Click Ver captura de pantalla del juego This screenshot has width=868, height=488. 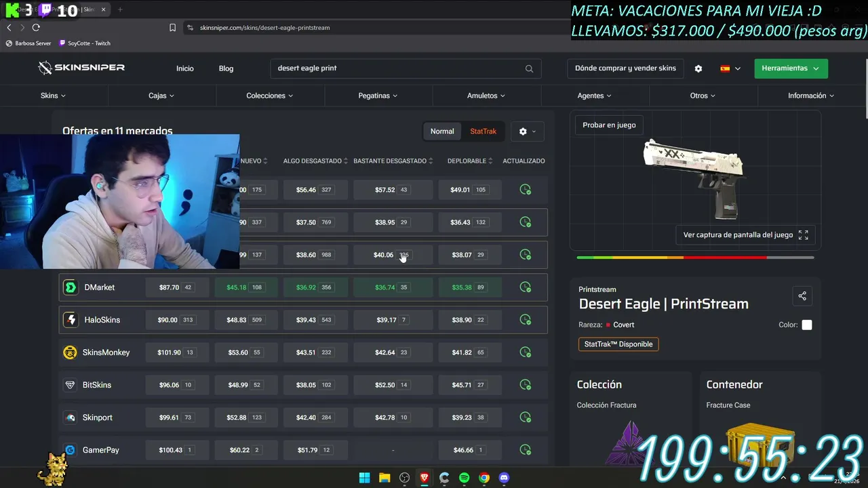[746, 235]
